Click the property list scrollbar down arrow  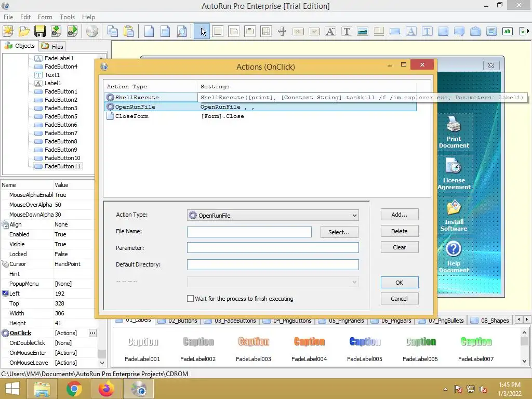102,363
